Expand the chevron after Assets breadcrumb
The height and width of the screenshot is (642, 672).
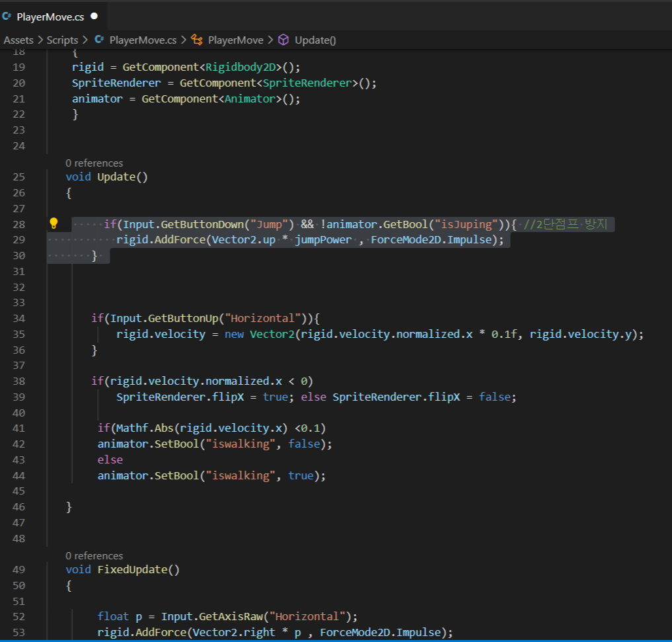pyautogui.click(x=40, y=40)
